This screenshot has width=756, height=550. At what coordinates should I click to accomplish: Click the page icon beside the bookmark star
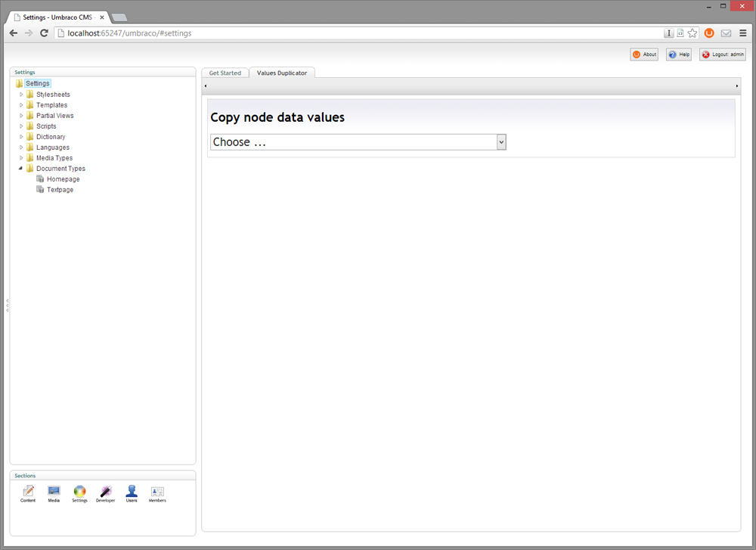(x=680, y=33)
